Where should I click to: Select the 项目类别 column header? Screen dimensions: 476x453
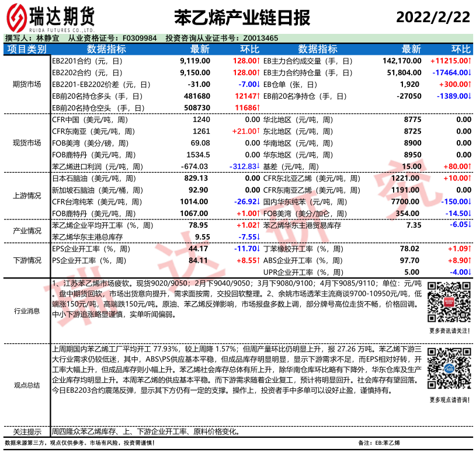tap(26, 49)
